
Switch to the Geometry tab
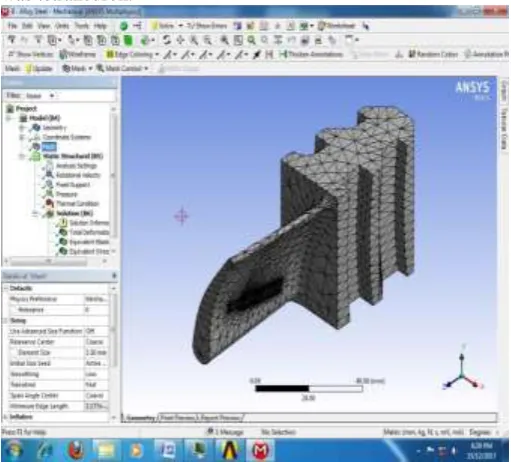click(140, 417)
